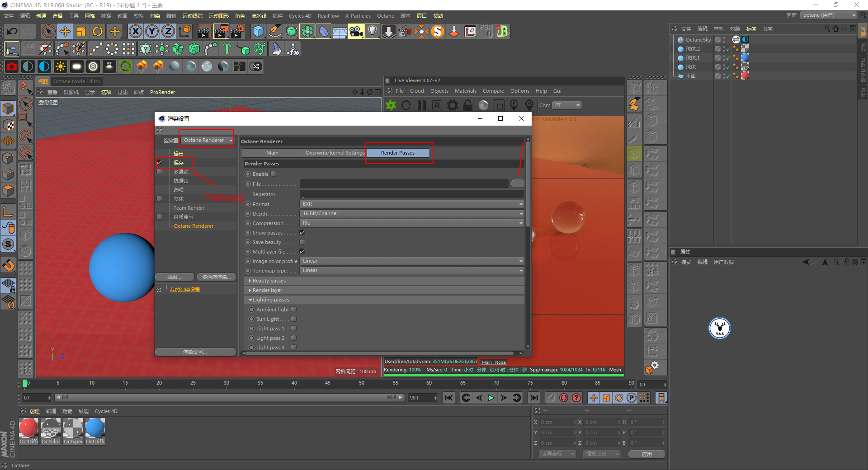Viewport: 868px width, 470px height.
Task: Click Live Viewer send scene icon
Action: [391, 105]
